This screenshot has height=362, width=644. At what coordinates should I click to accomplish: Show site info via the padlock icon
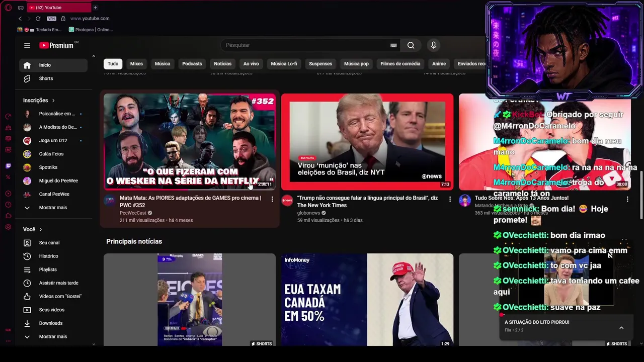(x=63, y=19)
